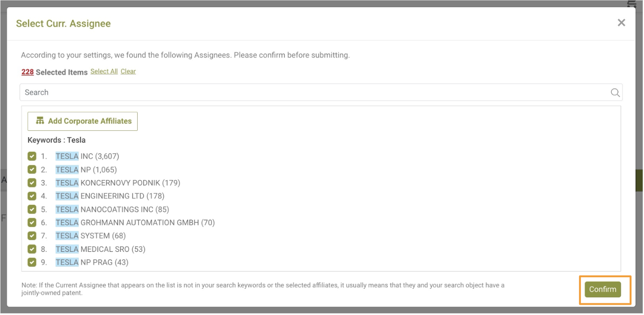Click the 228 selected items count
Image resolution: width=644 pixels, height=315 pixels.
tap(28, 72)
